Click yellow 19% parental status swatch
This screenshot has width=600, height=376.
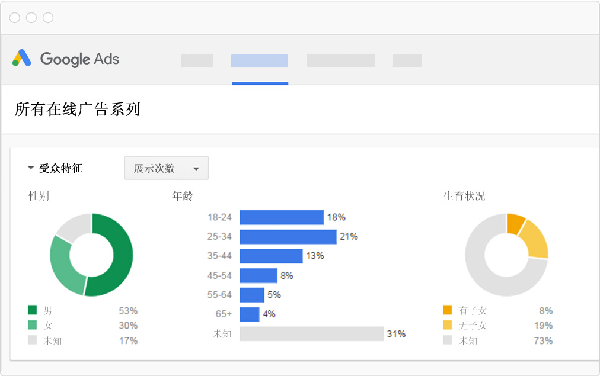click(x=447, y=325)
